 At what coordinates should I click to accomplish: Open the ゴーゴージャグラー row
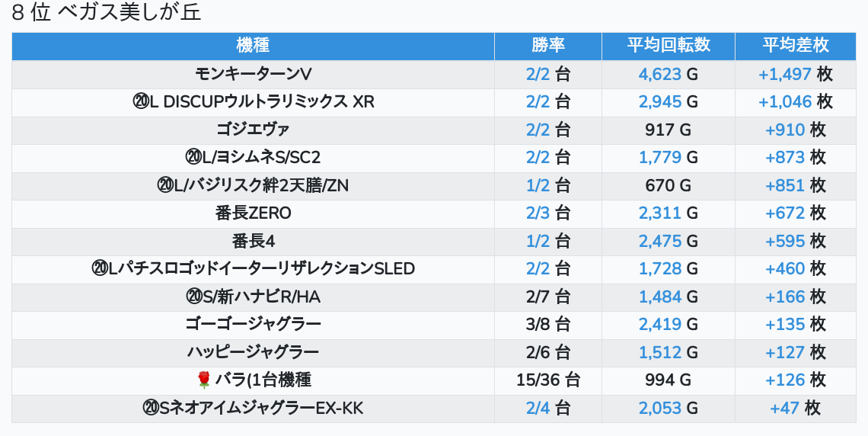(253, 324)
